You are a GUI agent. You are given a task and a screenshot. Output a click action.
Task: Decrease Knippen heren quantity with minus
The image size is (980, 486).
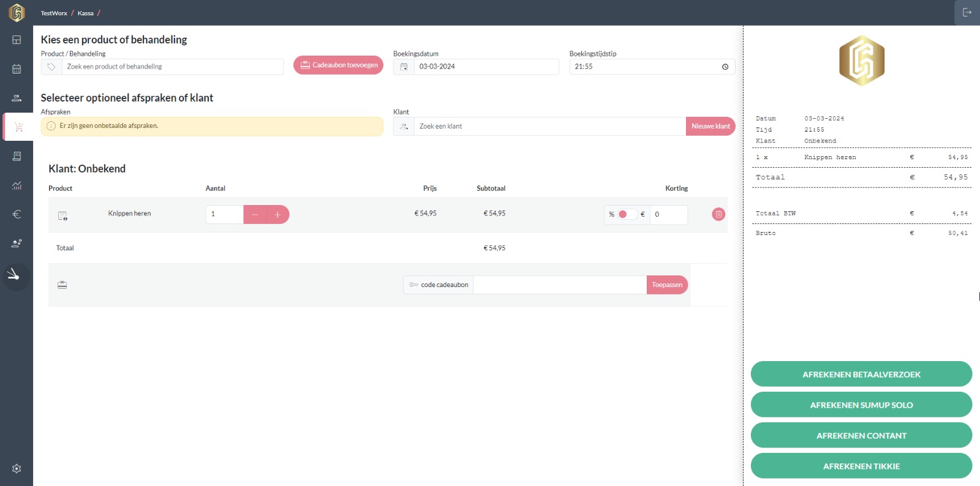255,214
